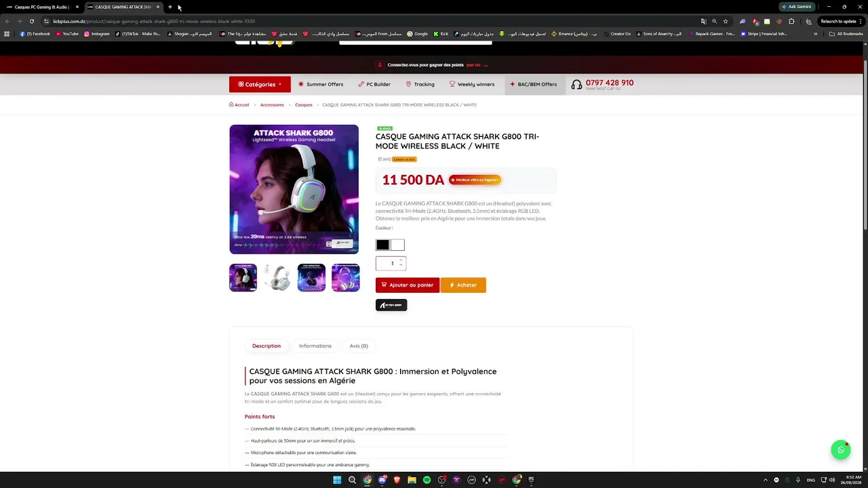The height and width of the screenshot is (488, 868).
Task: Open Brave browser from the taskbar
Action: (x=397, y=480)
